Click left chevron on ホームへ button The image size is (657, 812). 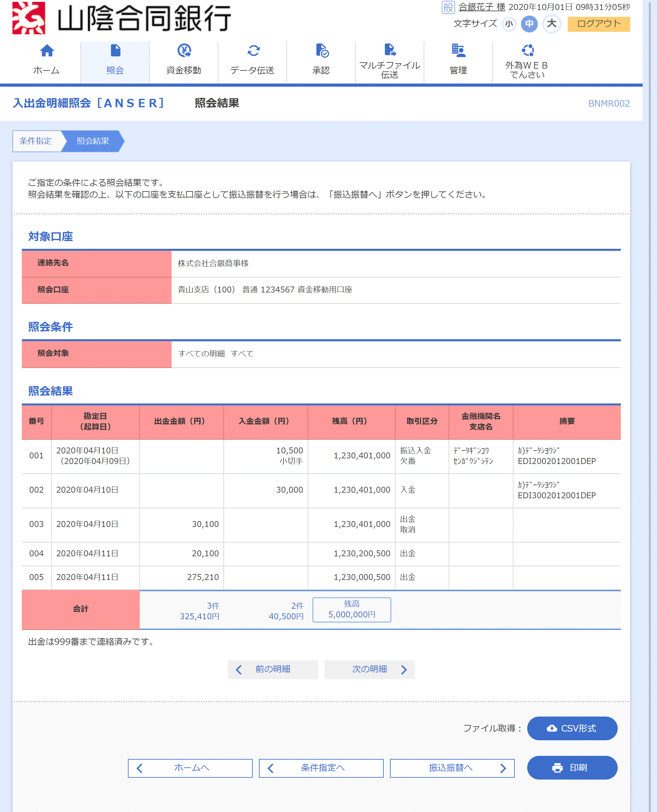(x=139, y=768)
